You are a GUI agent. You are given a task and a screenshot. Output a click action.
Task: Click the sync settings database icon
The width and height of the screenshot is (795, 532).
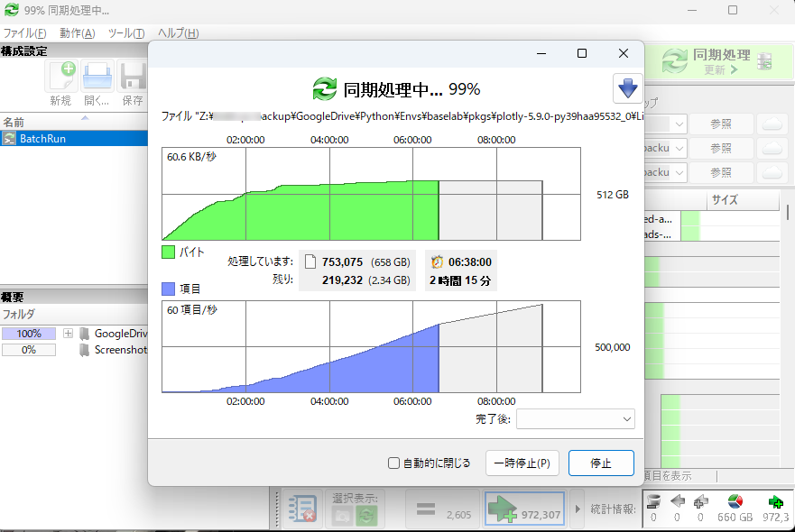(x=765, y=61)
